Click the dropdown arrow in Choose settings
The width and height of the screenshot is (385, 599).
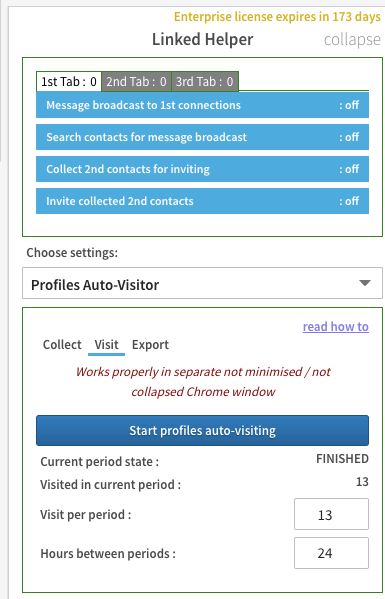(365, 283)
